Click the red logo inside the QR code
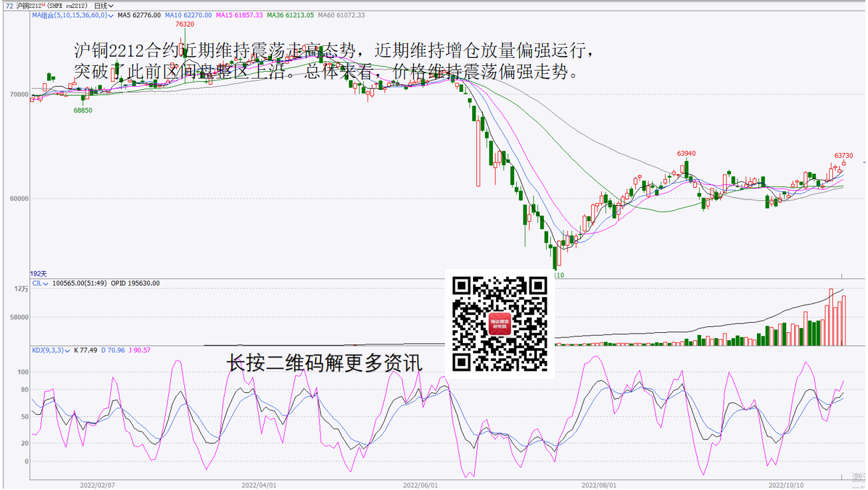The width and height of the screenshot is (868, 490). pos(500,324)
